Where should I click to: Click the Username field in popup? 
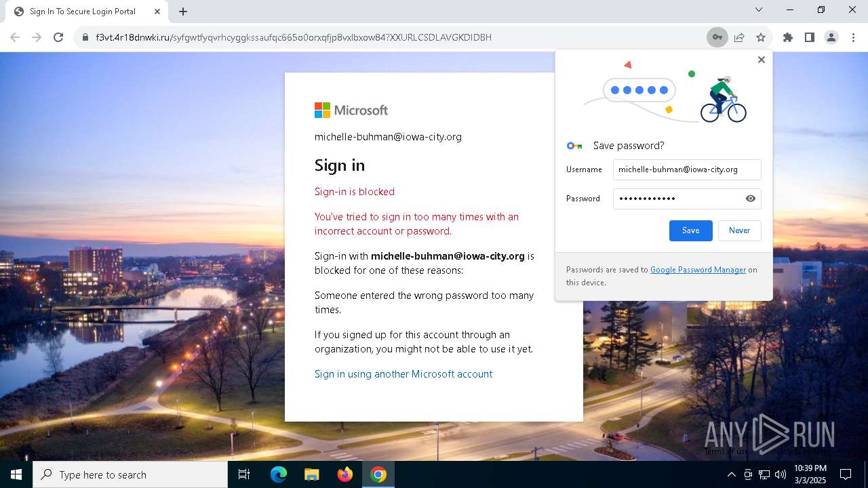tap(687, 169)
